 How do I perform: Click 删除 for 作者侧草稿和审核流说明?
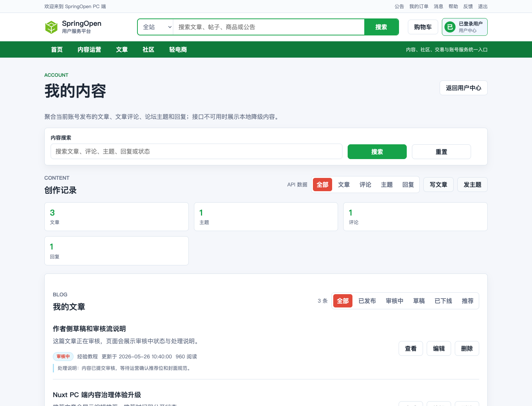click(467, 348)
